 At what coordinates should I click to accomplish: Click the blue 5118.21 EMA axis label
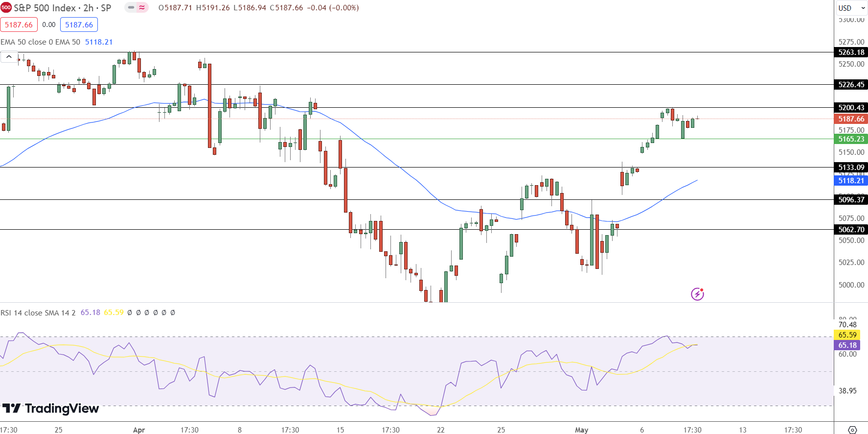pyautogui.click(x=851, y=181)
